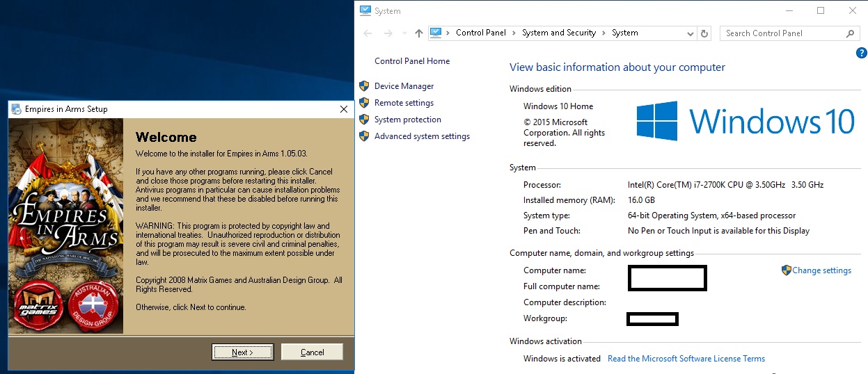Click the 'Welcome' heading in installer
The width and height of the screenshot is (868, 374).
pyautogui.click(x=166, y=137)
